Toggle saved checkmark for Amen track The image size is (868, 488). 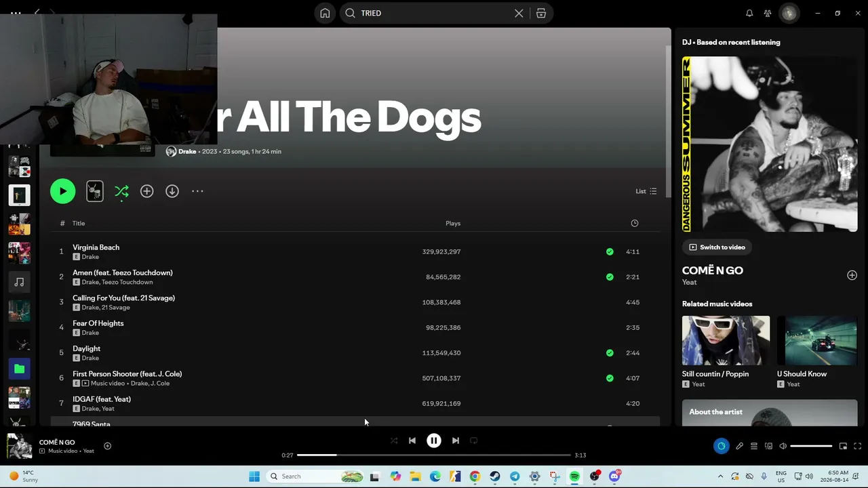pyautogui.click(x=610, y=277)
